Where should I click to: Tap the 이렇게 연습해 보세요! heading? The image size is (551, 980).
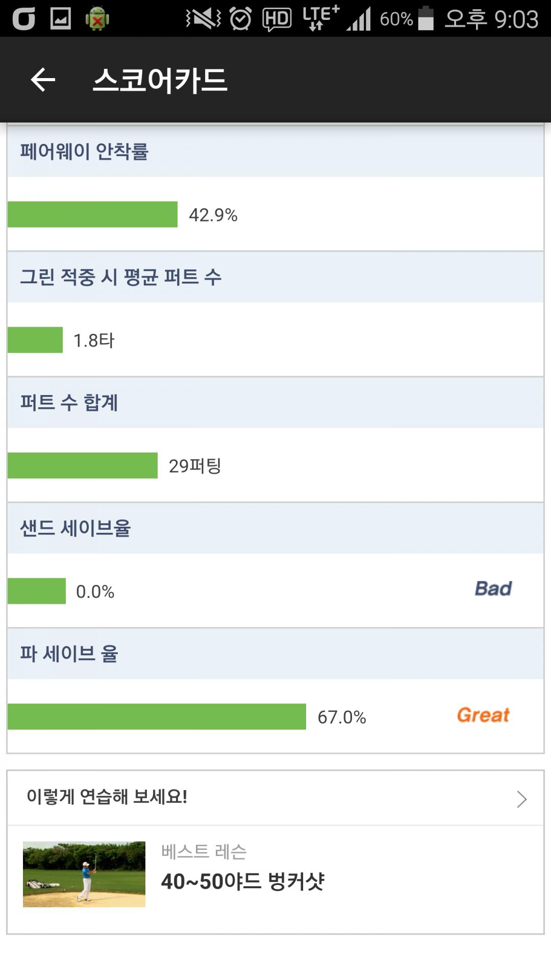107,797
